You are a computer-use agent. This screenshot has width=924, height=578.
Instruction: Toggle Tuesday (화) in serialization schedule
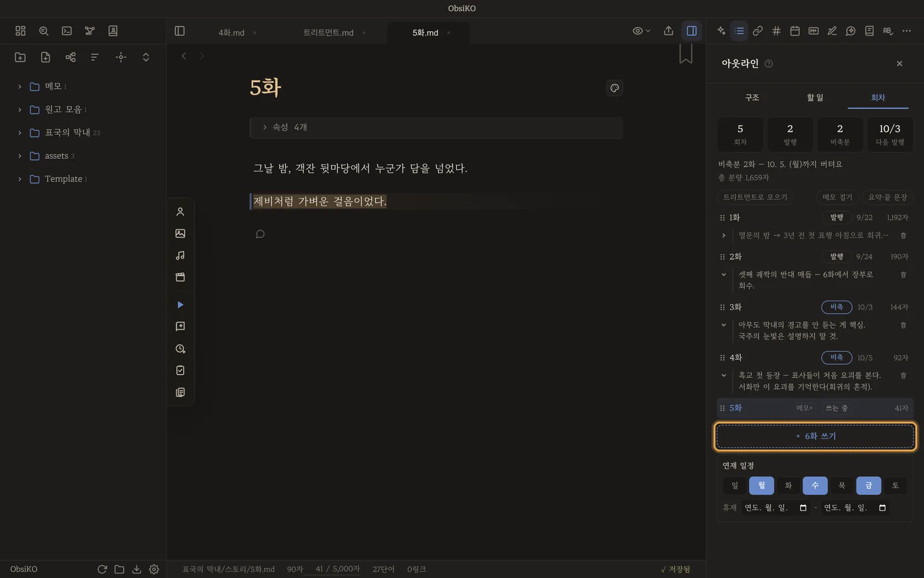click(788, 486)
